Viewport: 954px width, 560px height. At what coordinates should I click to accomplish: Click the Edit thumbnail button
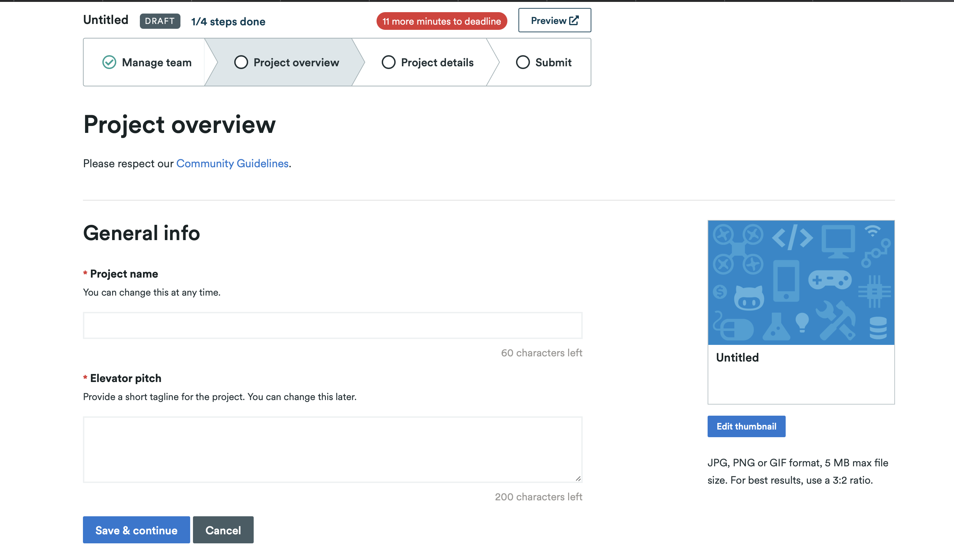click(x=746, y=426)
